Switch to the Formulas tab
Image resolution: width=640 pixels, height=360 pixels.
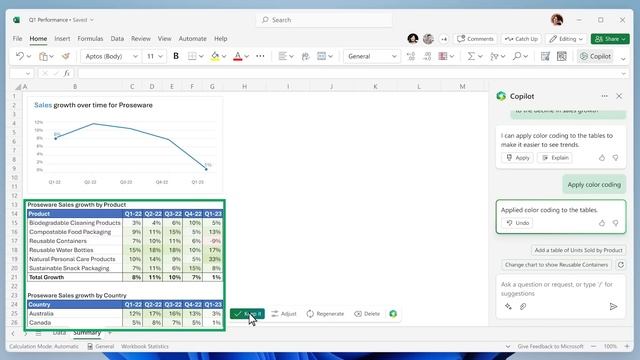pyautogui.click(x=90, y=39)
